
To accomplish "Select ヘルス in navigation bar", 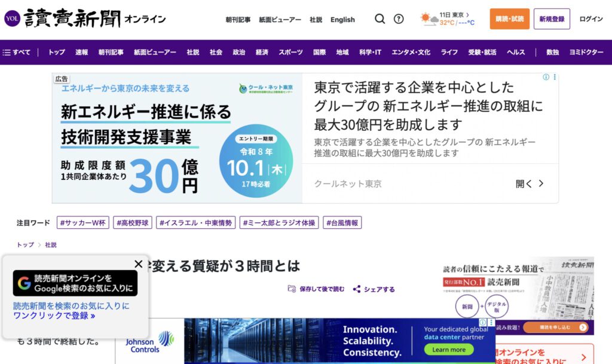I will click(516, 52).
